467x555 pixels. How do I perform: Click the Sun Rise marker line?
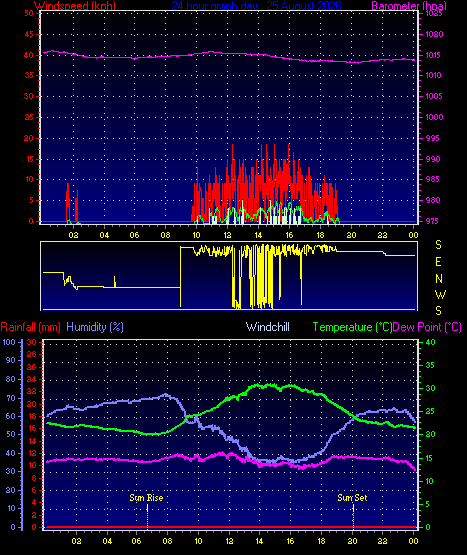coord(147,516)
